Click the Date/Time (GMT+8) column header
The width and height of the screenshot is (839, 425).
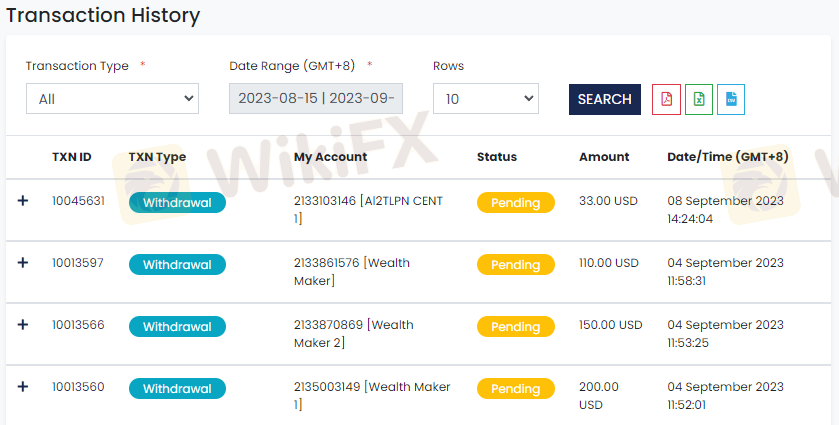(728, 157)
